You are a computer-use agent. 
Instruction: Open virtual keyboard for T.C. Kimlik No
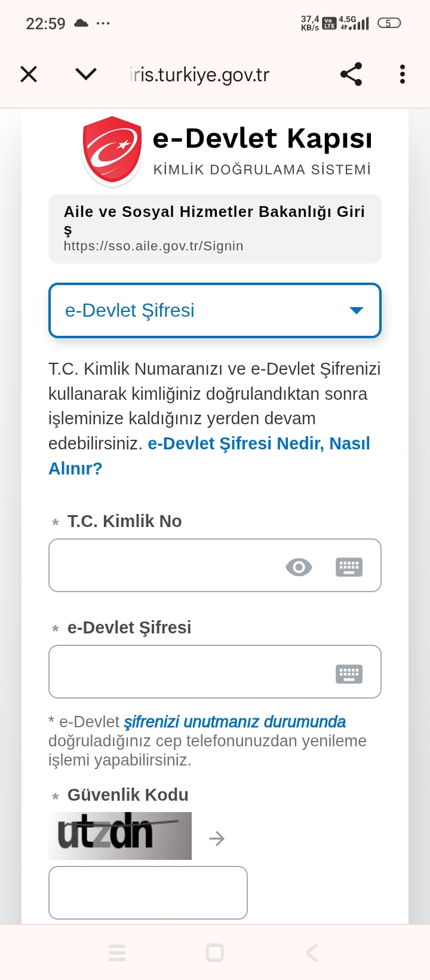click(x=349, y=566)
